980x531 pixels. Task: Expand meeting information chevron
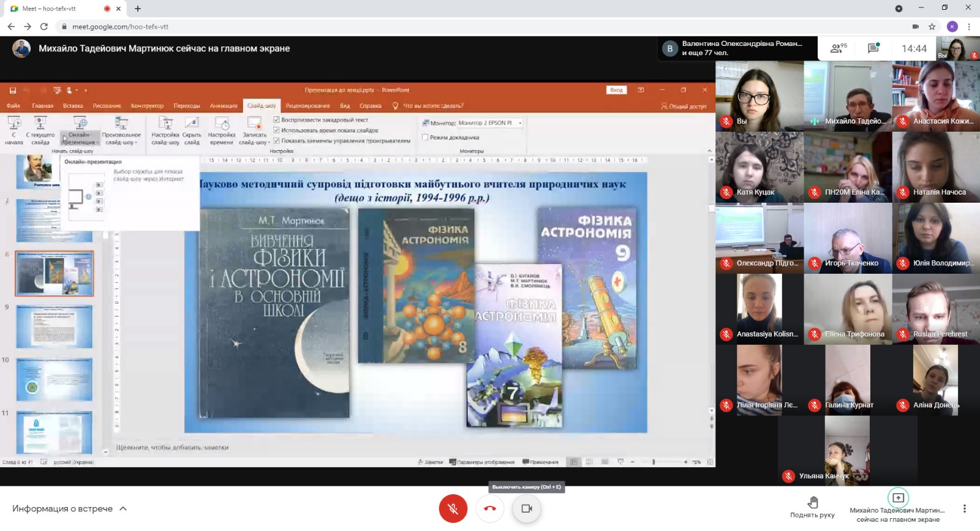coord(123,508)
